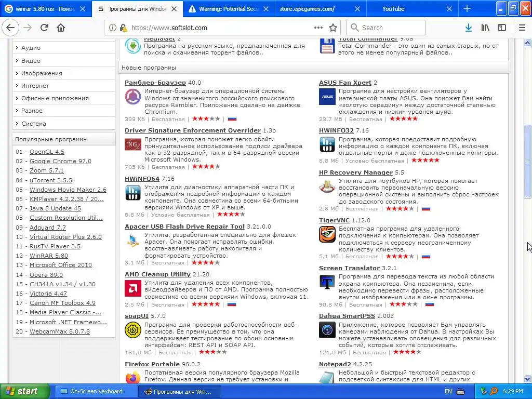Screen dimensions: 532x399
Task: Click the TigerVNC tiger icon
Action: (x=327, y=234)
